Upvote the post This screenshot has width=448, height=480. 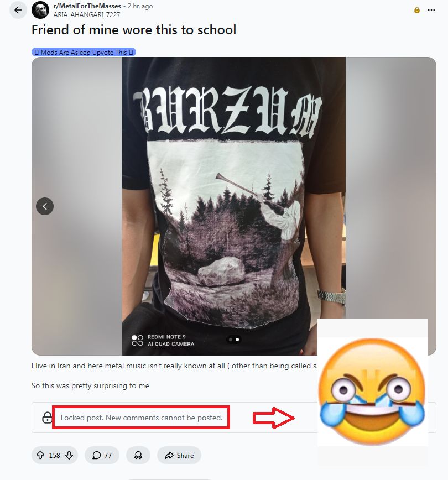(x=40, y=455)
